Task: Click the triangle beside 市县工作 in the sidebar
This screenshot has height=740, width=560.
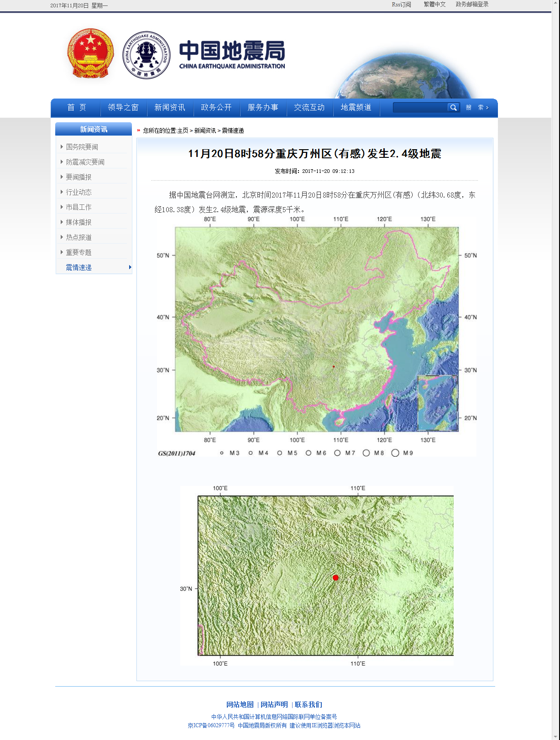Action: pyautogui.click(x=62, y=207)
